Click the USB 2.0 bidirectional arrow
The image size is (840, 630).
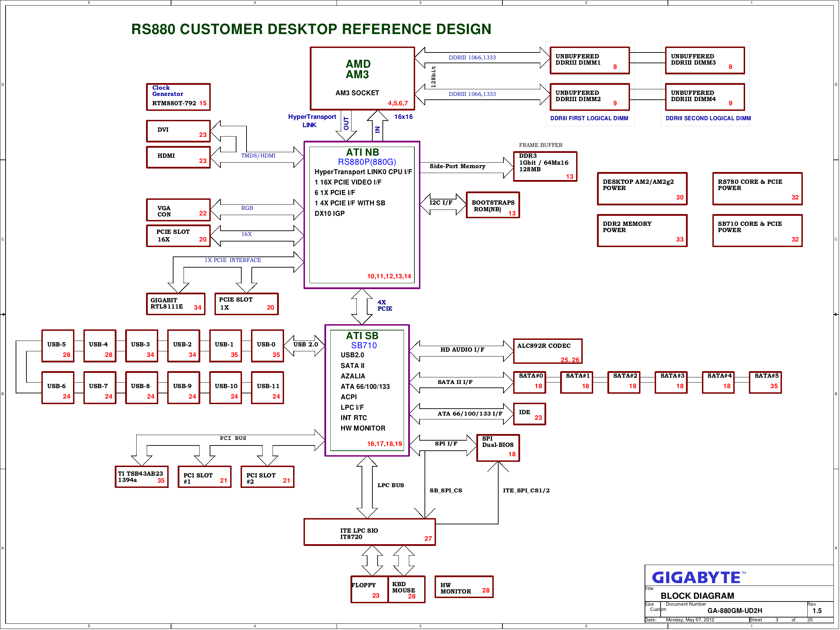[x=305, y=346]
